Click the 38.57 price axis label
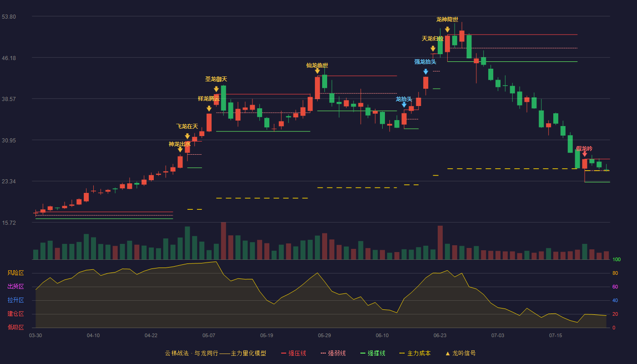Screen dimensions: 637x364 click(x=9, y=99)
